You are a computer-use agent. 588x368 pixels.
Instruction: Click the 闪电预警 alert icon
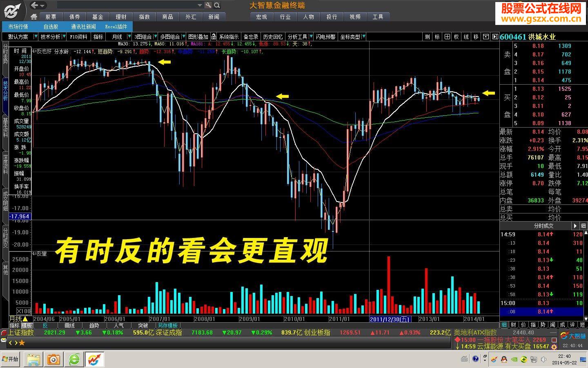click(325, 36)
